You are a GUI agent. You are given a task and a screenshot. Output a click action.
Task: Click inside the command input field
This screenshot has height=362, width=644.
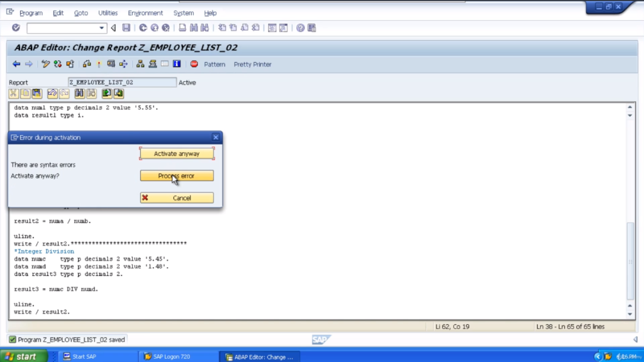pos(63,28)
